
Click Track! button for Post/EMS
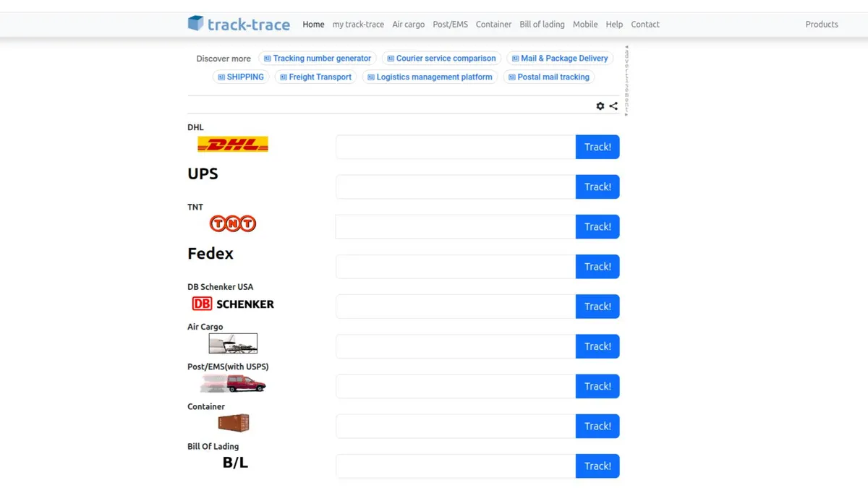point(597,386)
